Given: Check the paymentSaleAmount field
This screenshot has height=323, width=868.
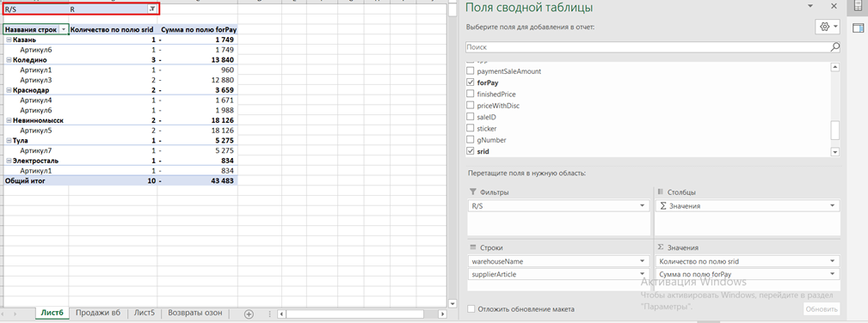Looking at the screenshot, I should coord(471,71).
